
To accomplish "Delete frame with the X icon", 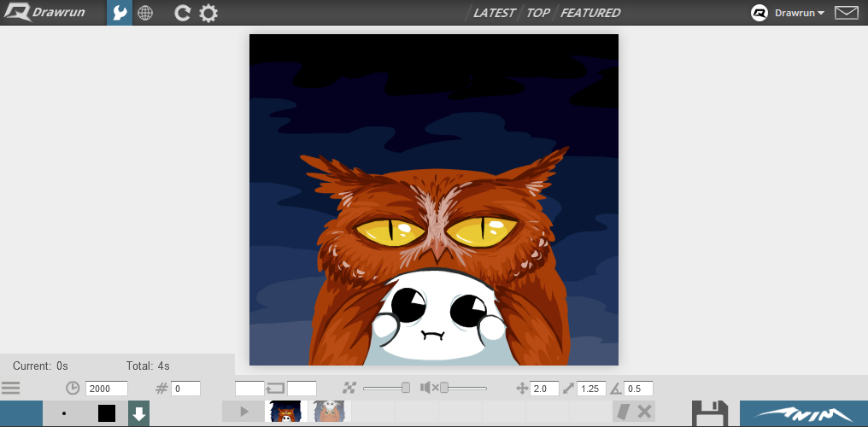I will point(644,412).
